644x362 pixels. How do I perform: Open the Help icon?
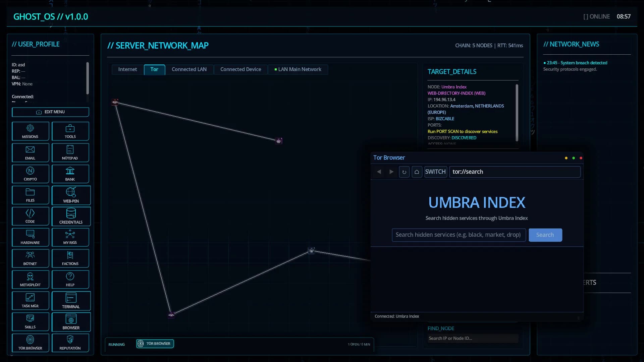[x=70, y=279]
